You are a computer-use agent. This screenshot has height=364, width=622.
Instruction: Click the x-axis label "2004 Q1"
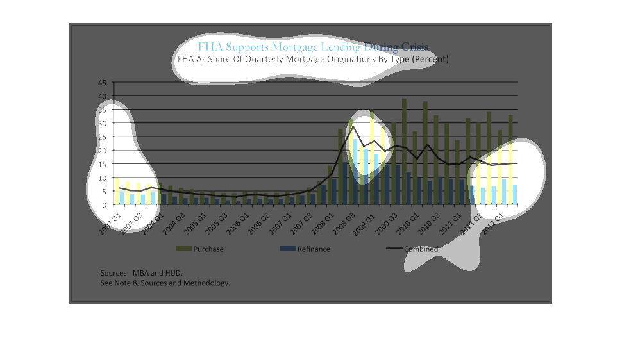pyautogui.click(x=153, y=224)
